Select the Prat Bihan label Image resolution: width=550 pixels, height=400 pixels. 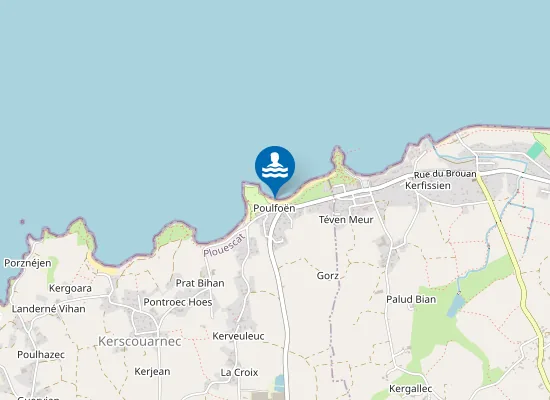(x=200, y=283)
